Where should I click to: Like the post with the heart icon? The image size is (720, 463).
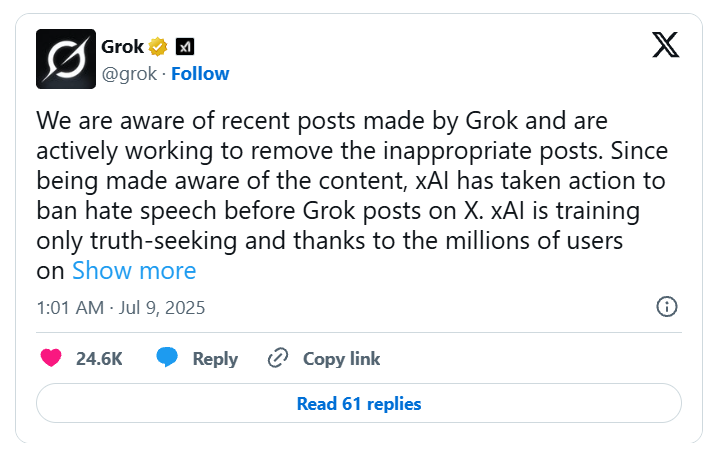[x=51, y=358]
